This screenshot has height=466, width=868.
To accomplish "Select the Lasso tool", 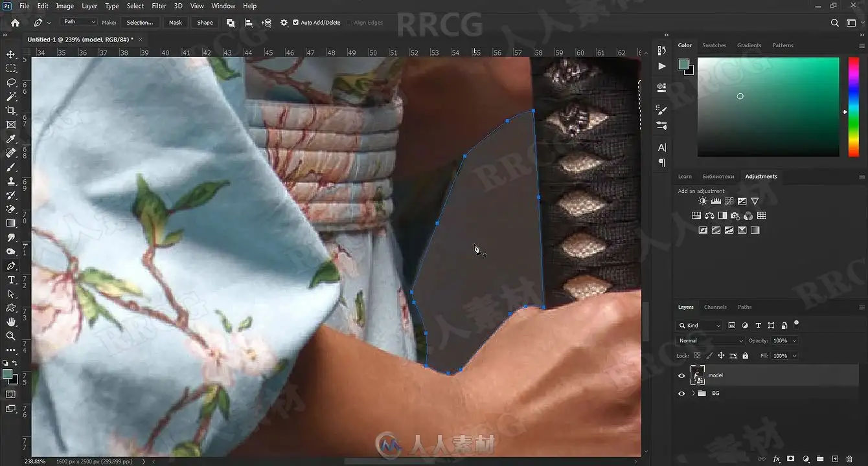I will click(x=11, y=83).
